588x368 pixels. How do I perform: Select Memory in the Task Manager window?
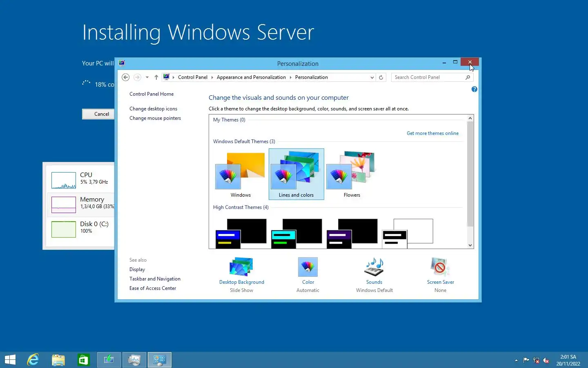coord(80,205)
